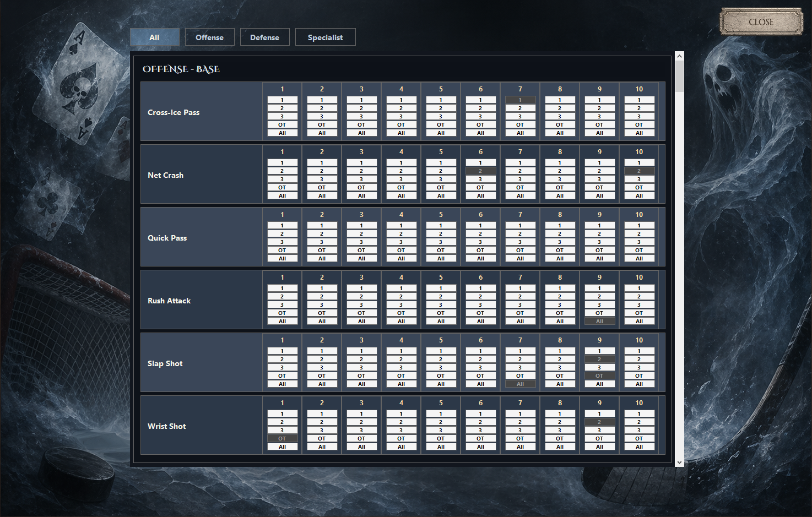Viewport: 812px width, 517px height.
Task: Toggle Cross-Ice Pass column 7 period 1
Action: (x=520, y=100)
